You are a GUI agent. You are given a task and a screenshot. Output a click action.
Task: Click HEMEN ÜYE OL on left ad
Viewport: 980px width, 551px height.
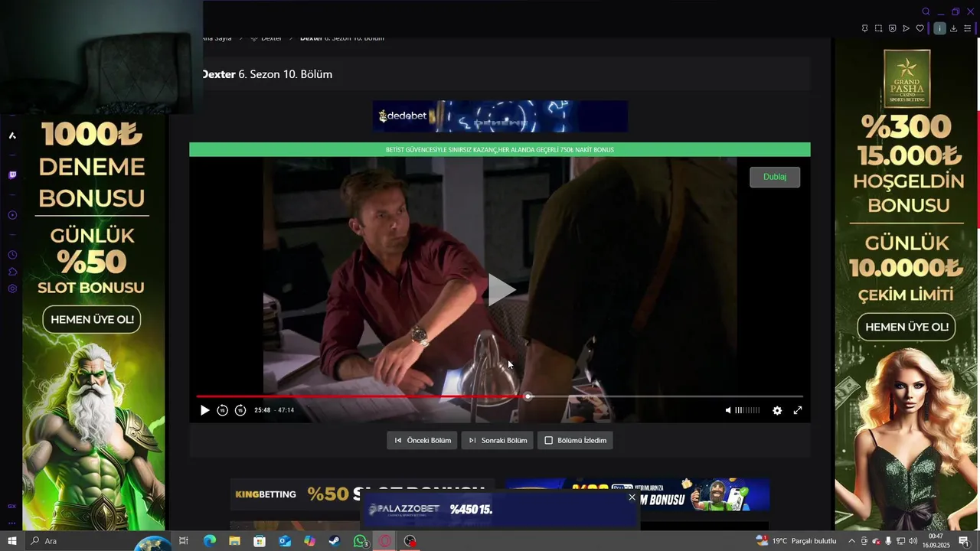coord(92,319)
